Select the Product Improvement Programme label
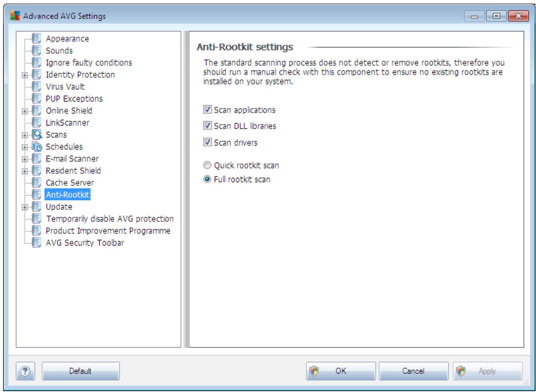The width and height of the screenshot is (536, 392). [108, 230]
